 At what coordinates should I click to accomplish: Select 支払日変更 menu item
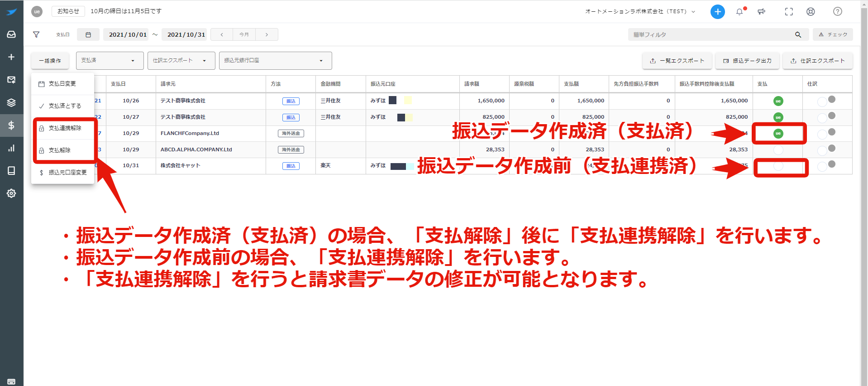pos(62,84)
